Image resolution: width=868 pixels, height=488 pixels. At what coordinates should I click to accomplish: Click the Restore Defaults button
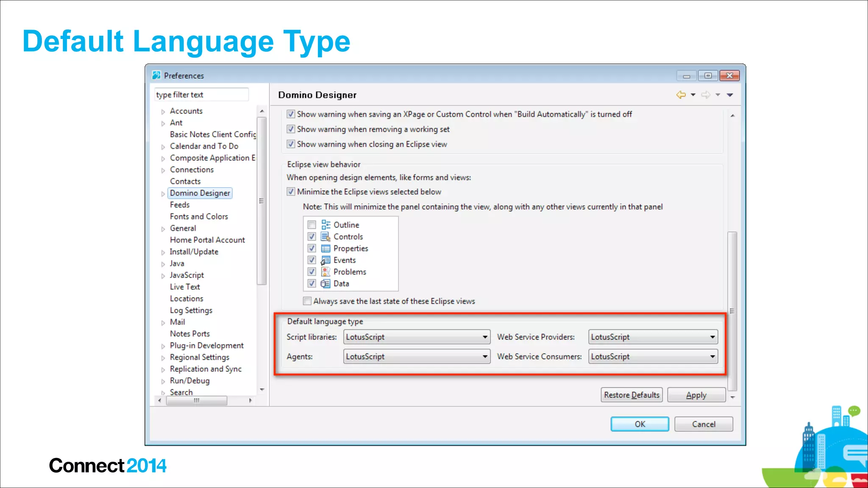point(632,395)
